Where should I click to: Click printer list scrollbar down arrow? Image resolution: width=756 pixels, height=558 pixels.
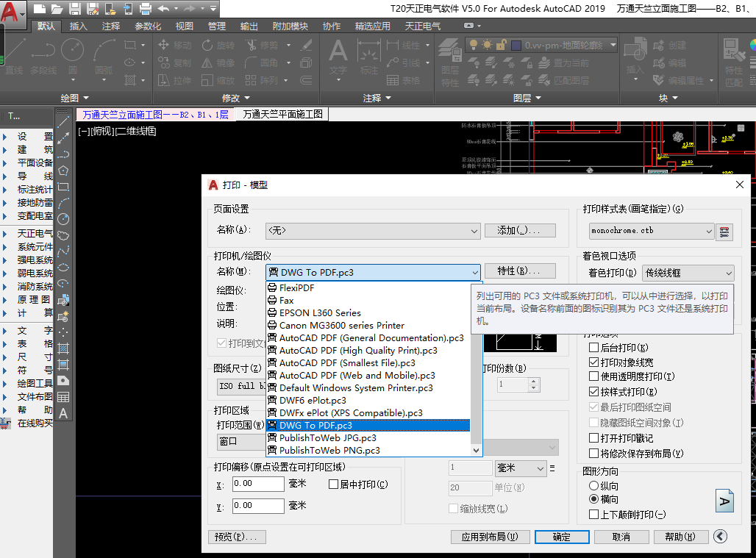(x=476, y=450)
